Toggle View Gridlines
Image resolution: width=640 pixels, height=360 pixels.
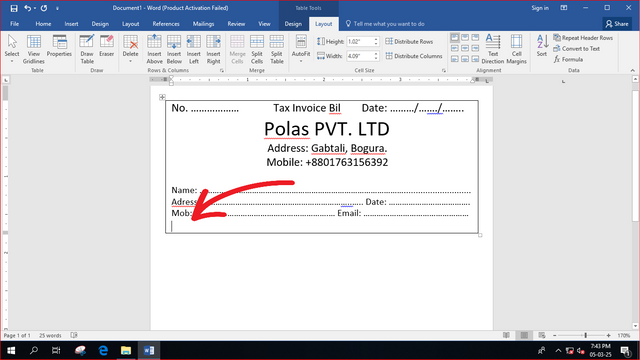[x=33, y=49]
